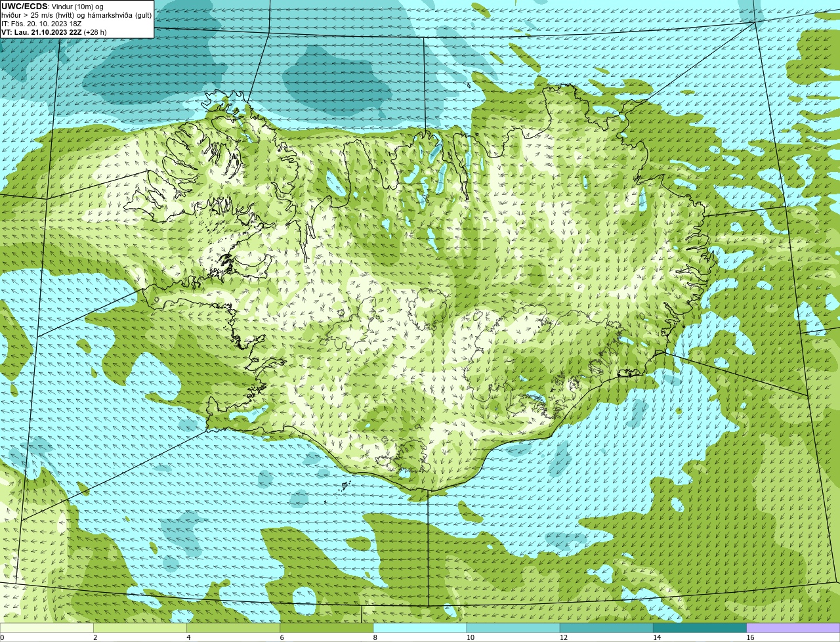Click the "VT: Lau. 21.10.2023 22Z (+28 h)" line
840x642 pixels.
pos(54,32)
